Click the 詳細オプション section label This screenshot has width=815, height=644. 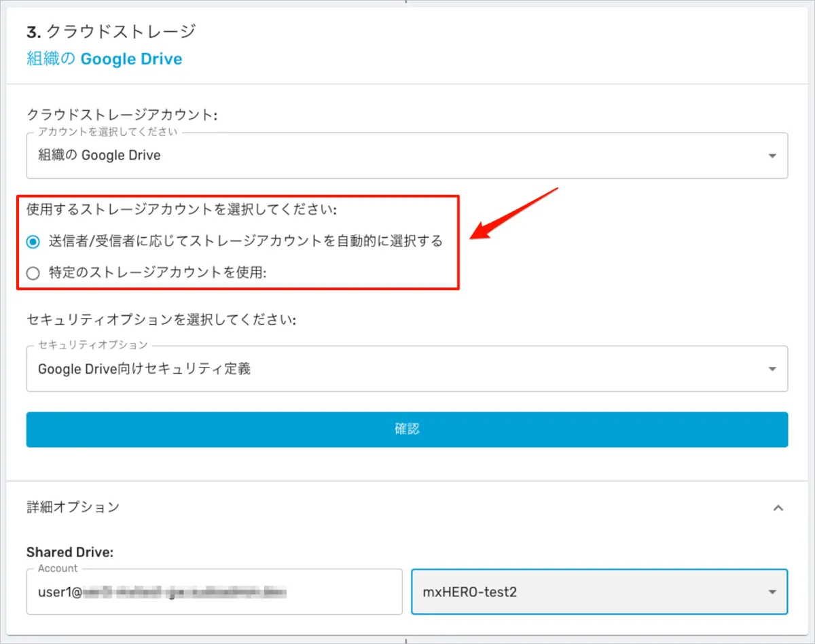[73, 507]
